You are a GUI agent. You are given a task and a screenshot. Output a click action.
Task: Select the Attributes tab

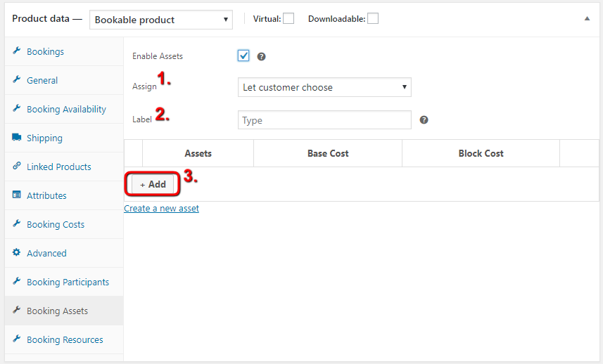pos(64,195)
